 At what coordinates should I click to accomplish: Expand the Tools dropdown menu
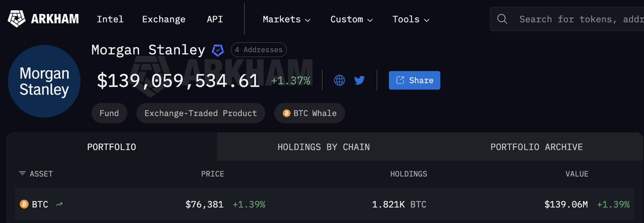coord(410,19)
